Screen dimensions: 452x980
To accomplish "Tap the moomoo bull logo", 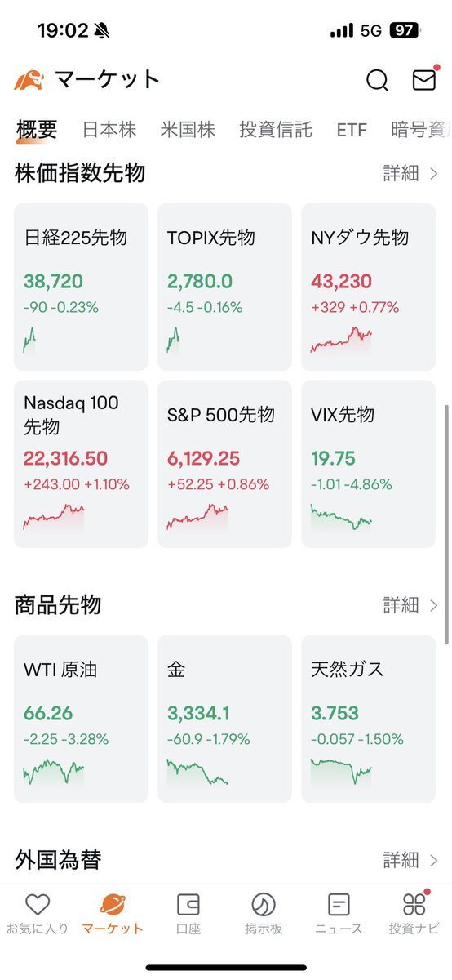I will [x=29, y=79].
